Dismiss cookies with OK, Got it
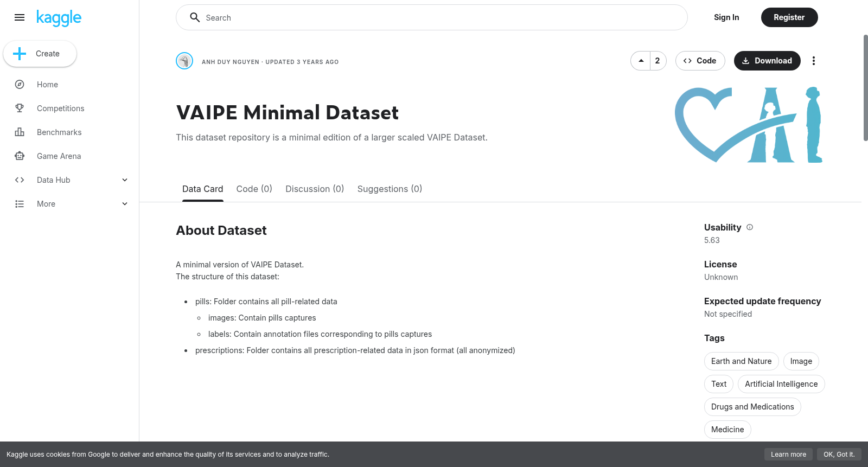 [x=839, y=455]
